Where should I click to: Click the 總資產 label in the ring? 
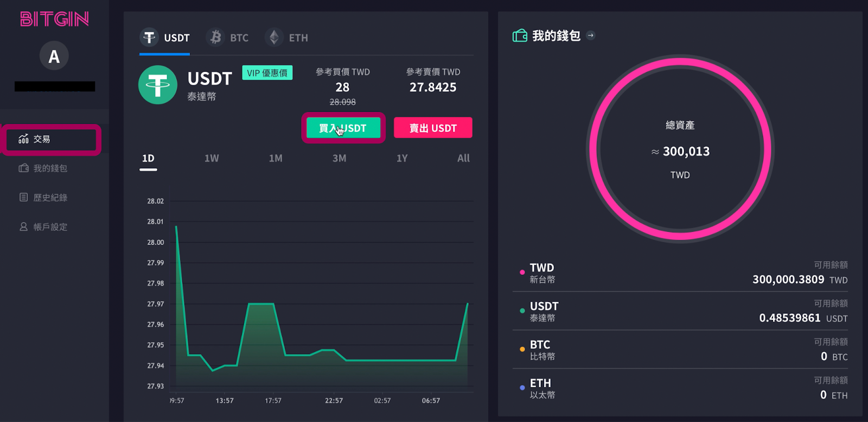[680, 125]
